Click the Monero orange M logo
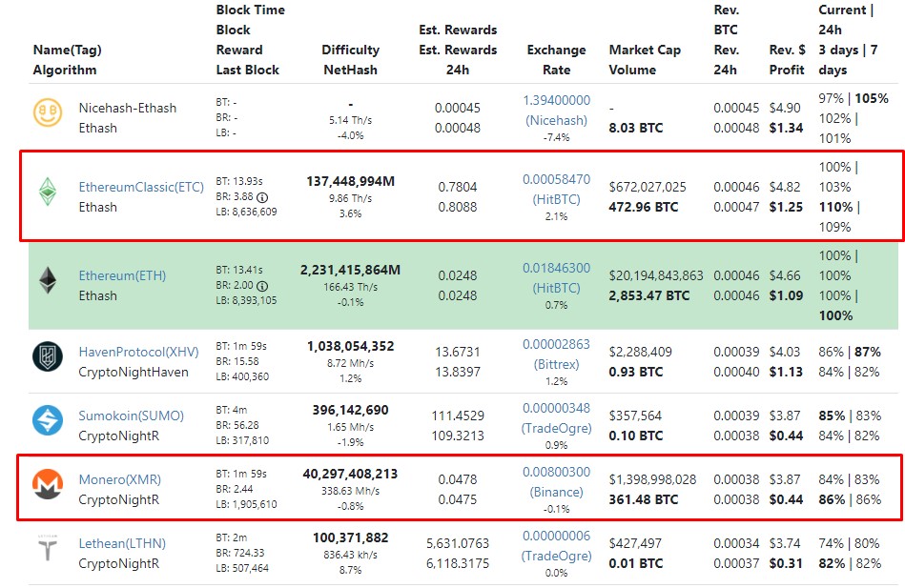Screen dimensions: 905x588 click(x=48, y=484)
